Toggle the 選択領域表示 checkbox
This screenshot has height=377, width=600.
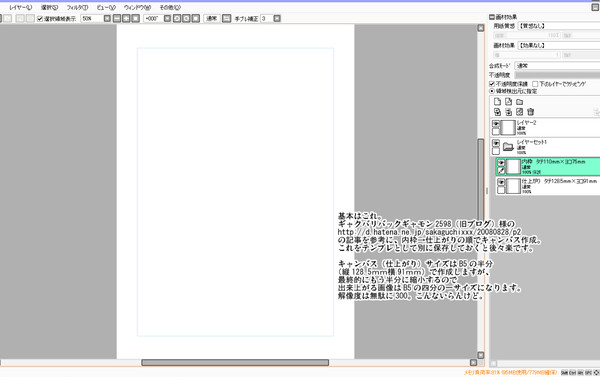click(40, 18)
